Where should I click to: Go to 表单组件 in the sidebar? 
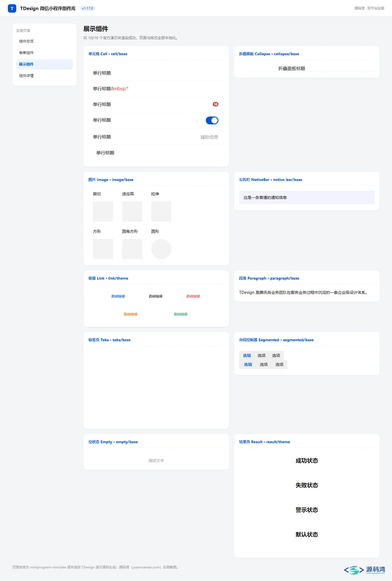(x=44, y=53)
